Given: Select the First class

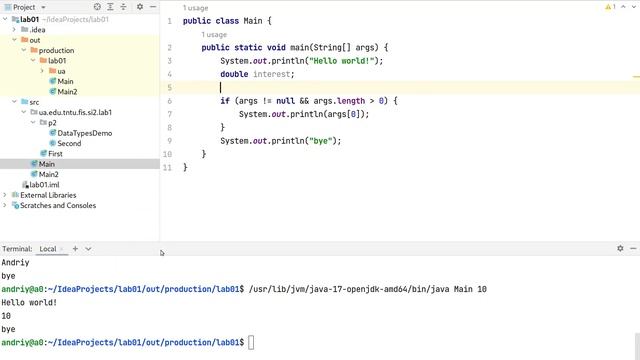Looking at the screenshot, I should click(55, 153).
